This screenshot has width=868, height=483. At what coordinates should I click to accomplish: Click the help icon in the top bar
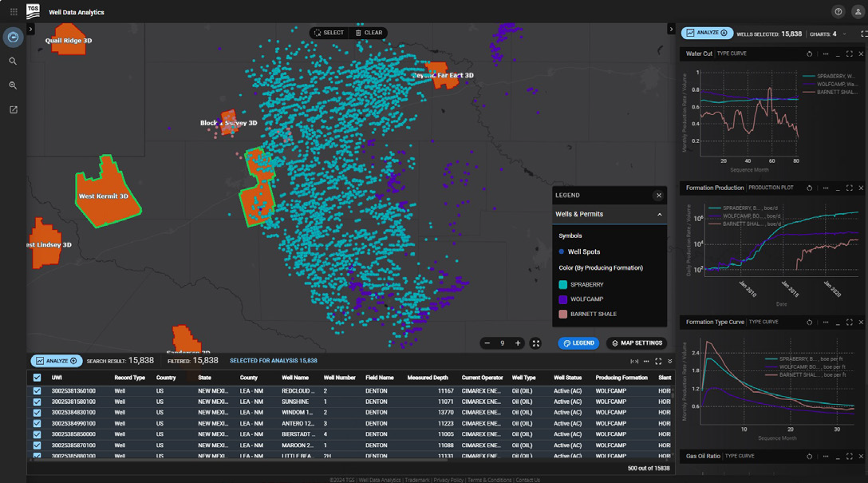(x=837, y=12)
